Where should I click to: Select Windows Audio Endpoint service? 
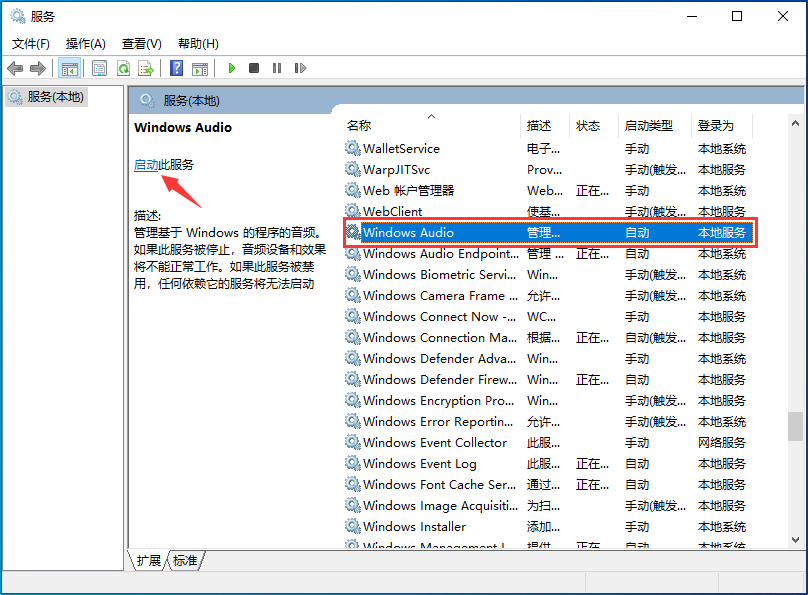441,253
